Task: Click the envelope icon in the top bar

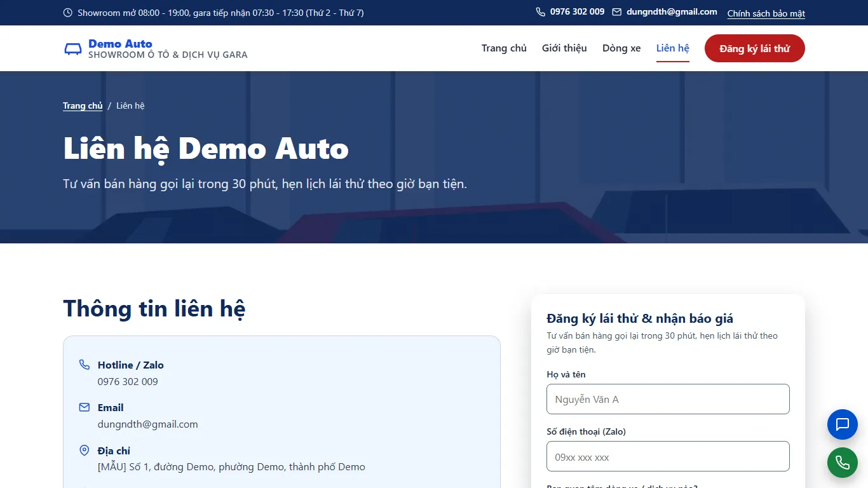Action: tap(617, 12)
